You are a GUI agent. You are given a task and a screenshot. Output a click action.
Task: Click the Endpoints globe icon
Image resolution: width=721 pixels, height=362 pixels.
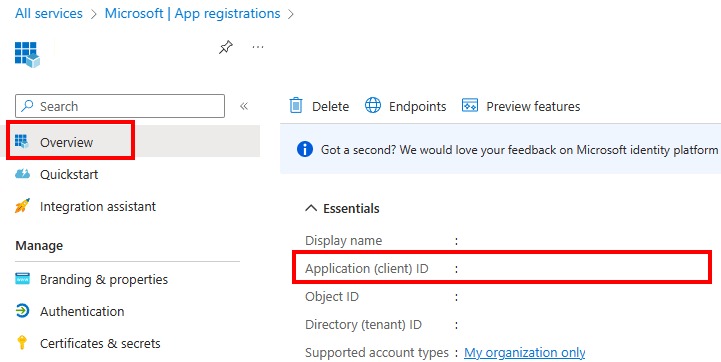coord(373,105)
